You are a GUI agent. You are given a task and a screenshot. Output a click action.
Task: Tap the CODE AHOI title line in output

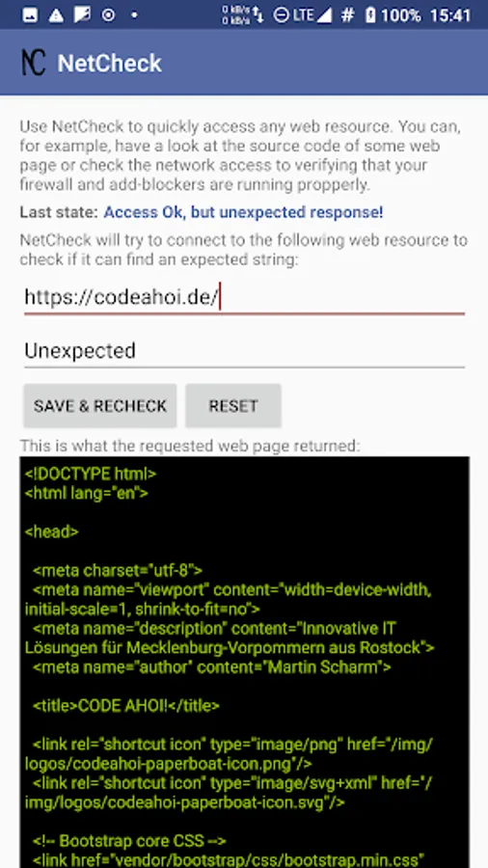(x=126, y=705)
